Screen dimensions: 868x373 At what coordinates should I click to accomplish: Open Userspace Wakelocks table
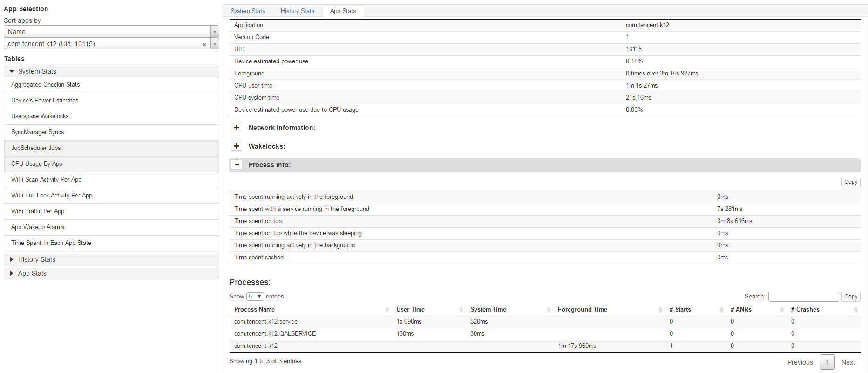click(111, 116)
